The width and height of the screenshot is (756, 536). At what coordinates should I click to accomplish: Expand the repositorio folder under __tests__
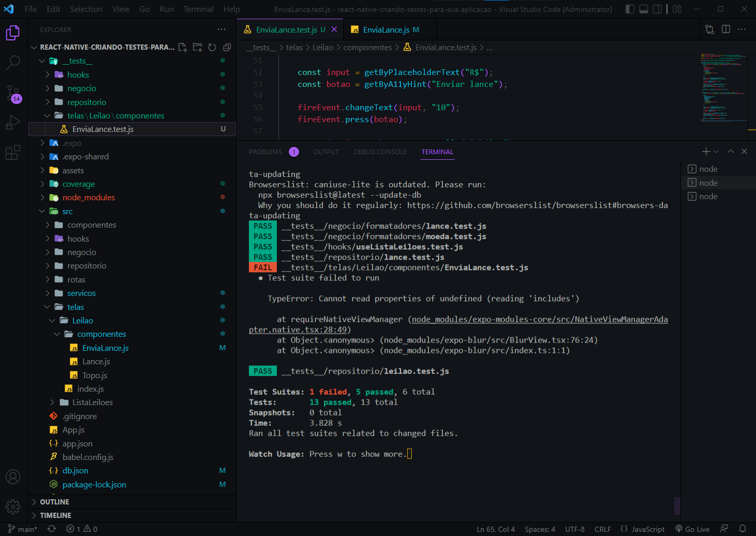pos(132,102)
